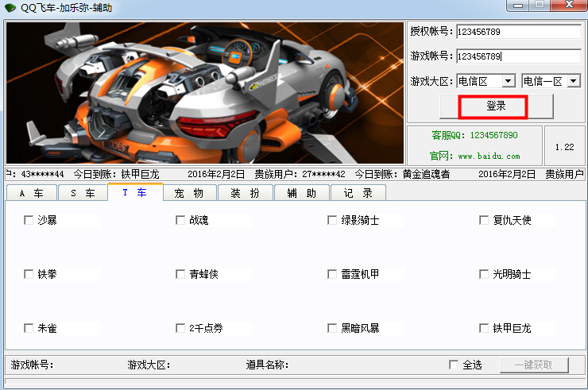Close the QQ飞车 window
Screen dimensions: 588x390
[570, 5]
